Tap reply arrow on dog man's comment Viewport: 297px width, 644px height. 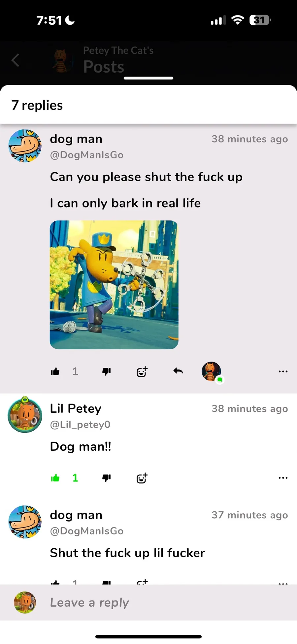click(x=178, y=371)
